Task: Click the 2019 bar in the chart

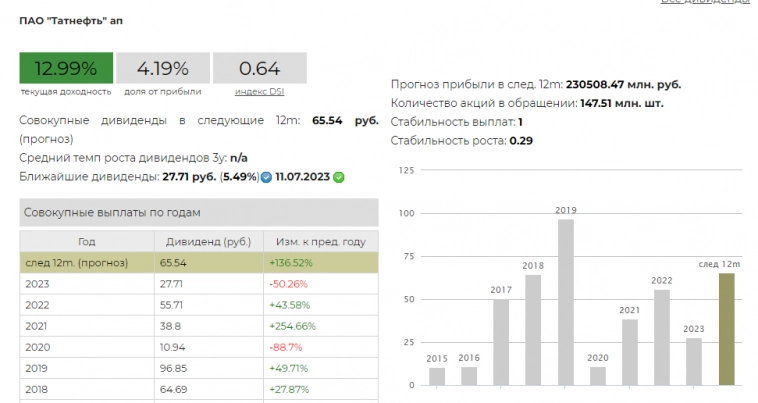Action: [566, 302]
